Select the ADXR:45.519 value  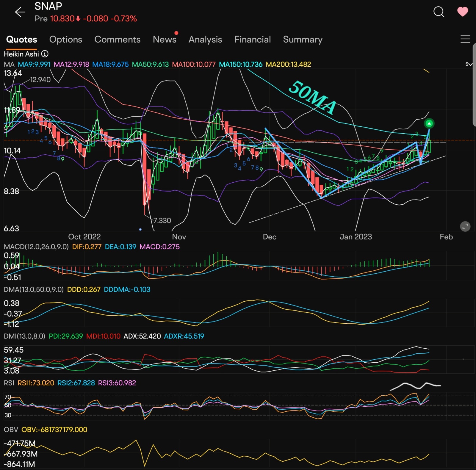tap(184, 336)
